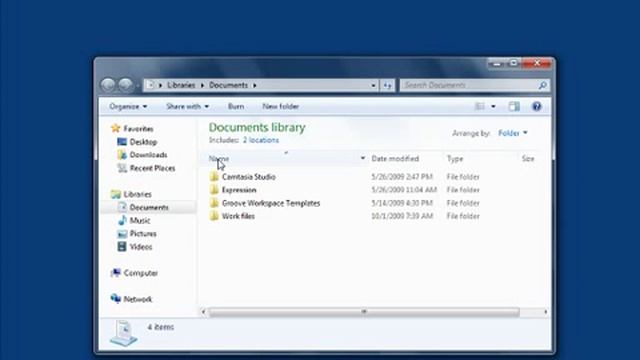Screen dimensions: 640x360
Task: Click the search magnifier icon
Action: pyautogui.click(x=542, y=85)
